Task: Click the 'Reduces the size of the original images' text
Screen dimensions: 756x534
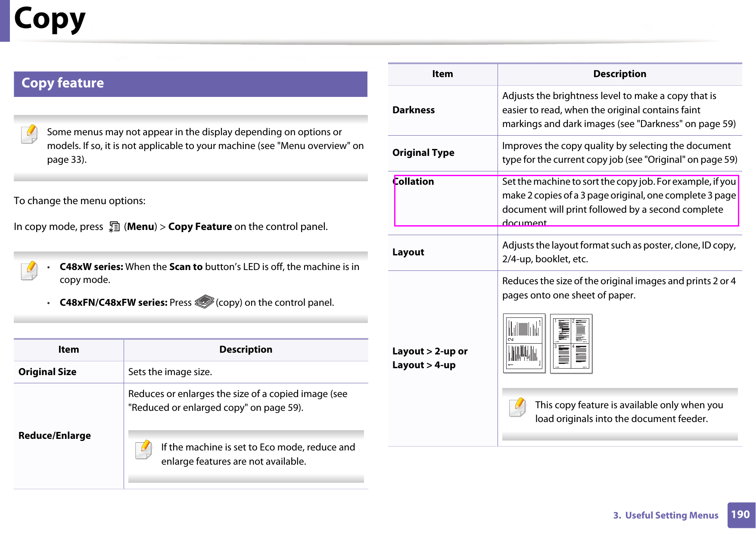Action: [x=619, y=288]
